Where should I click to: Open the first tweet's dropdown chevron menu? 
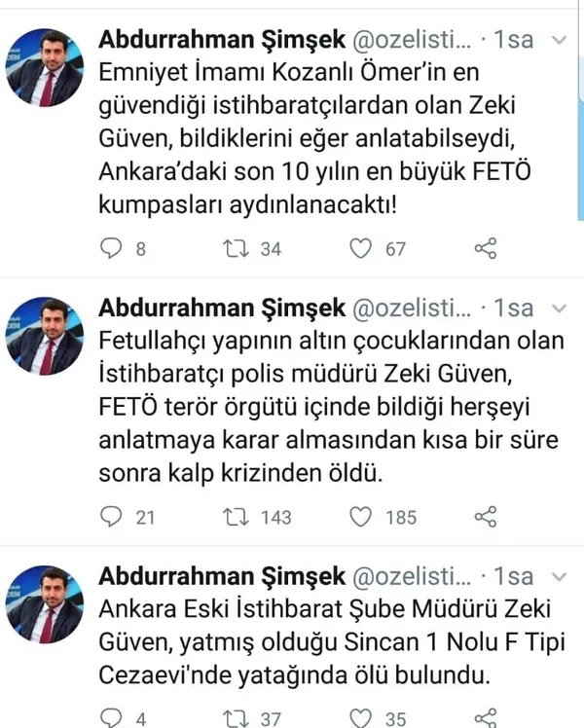(x=558, y=41)
